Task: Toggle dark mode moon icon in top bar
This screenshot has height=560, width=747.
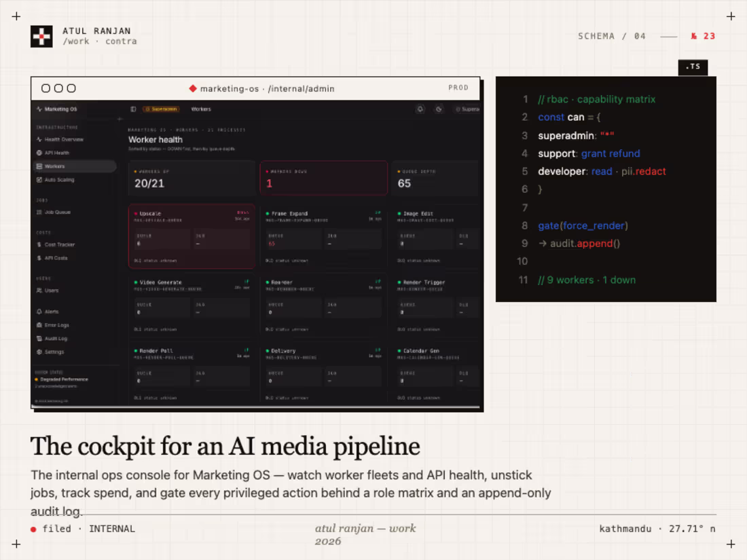Action: tap(439, 109)
